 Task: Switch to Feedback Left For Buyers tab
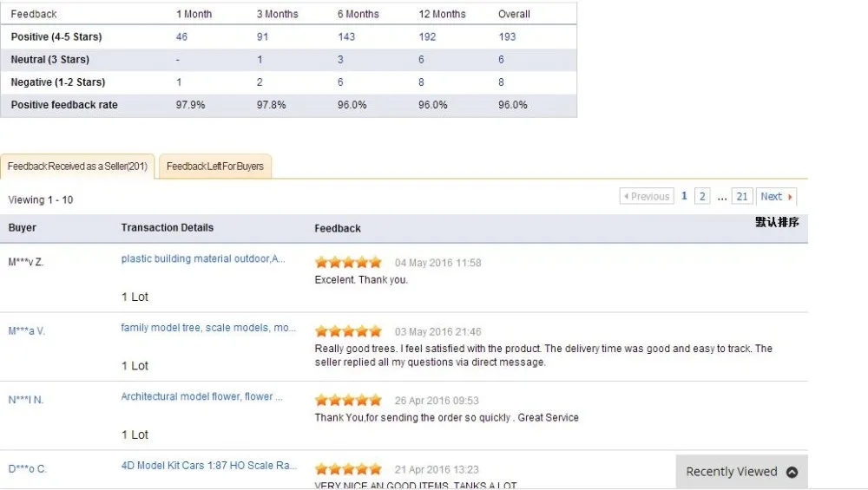tap(215, 167)
